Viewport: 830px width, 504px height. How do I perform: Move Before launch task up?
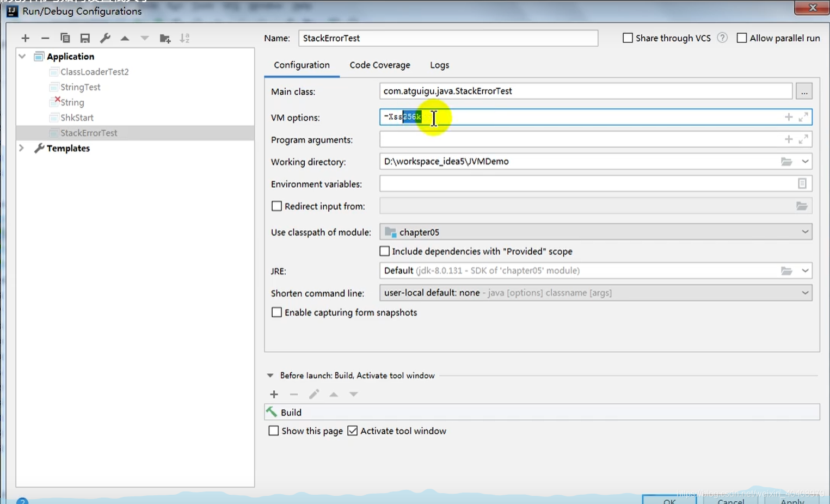point(334,394)
